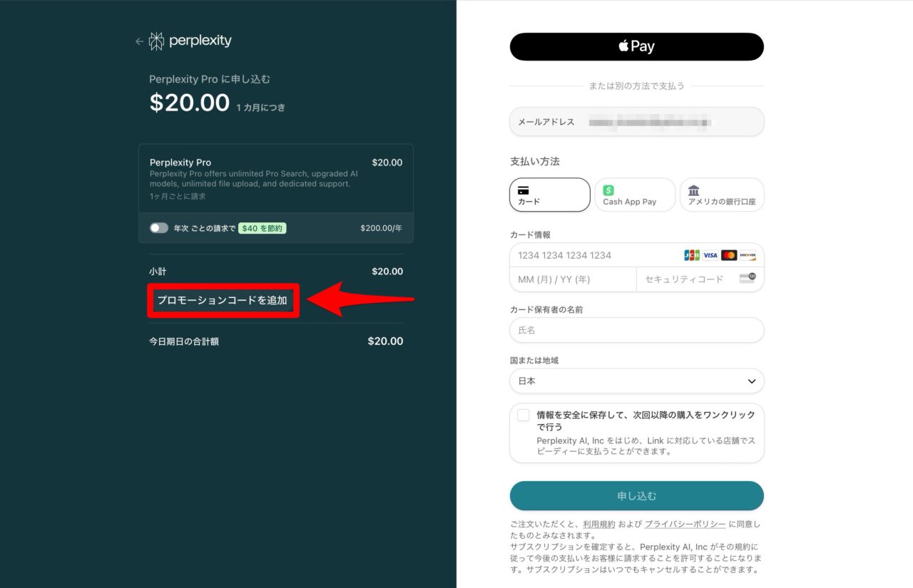This screenshot has width=913, height=588.
Task: Switch to the カード payment tab
Action: [x=549, y=195]
